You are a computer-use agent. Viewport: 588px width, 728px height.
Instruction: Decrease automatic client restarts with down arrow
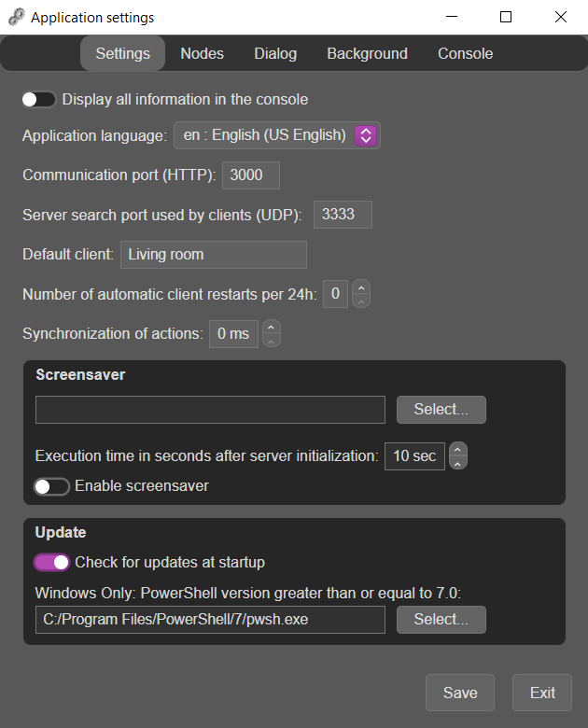pos(361,301)
